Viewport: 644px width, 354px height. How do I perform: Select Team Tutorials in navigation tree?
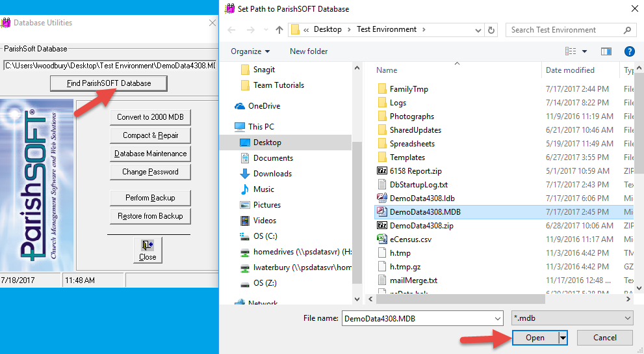(x=272, y=85)
